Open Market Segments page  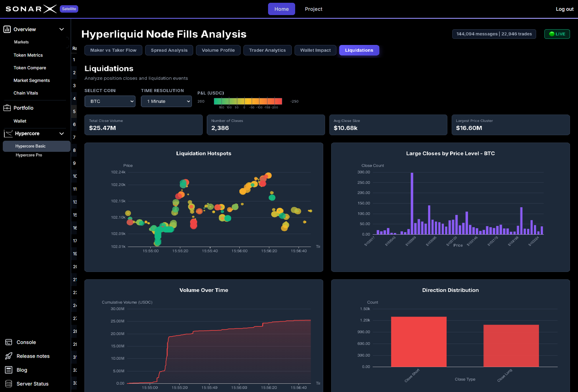32,80
